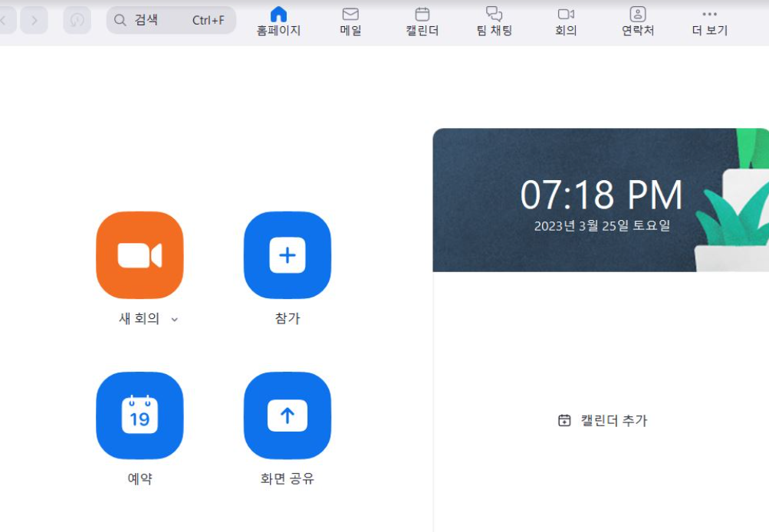Expand the 더 보기 menu
This screenshot has width=769, height=532.
(x=710, y=21)
